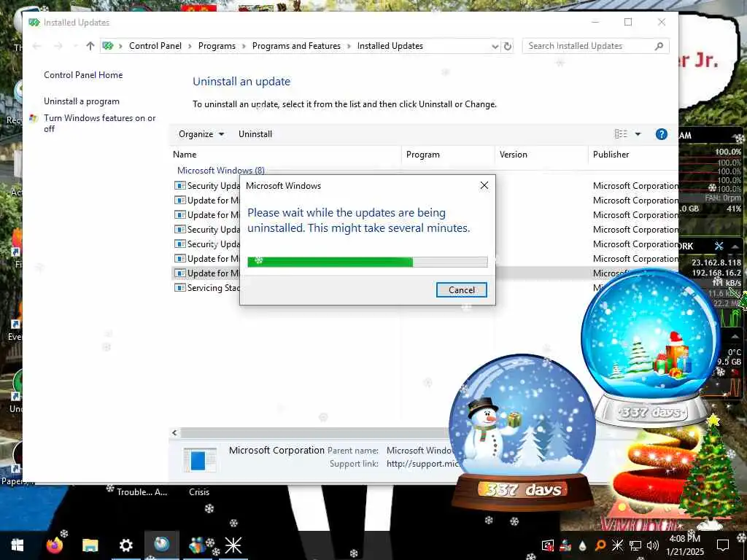
Task: Click the gifts snow globe widget
Action: 651,348
